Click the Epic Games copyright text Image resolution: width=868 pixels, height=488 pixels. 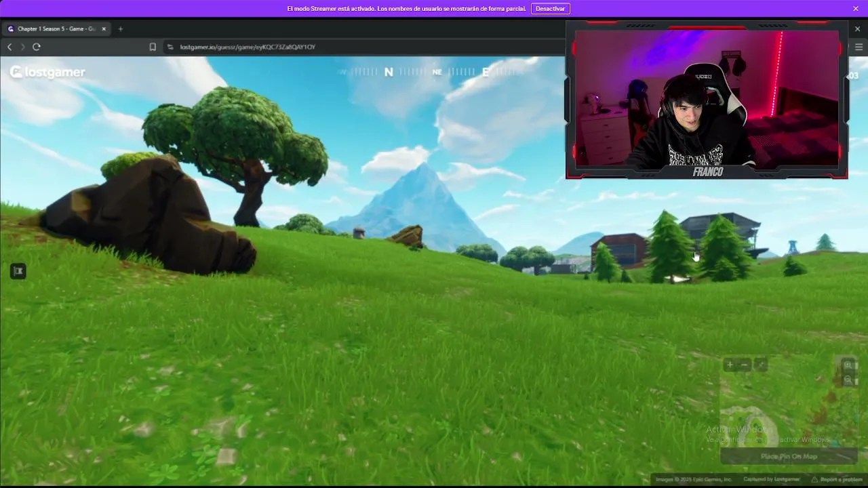tap(694, 479)
